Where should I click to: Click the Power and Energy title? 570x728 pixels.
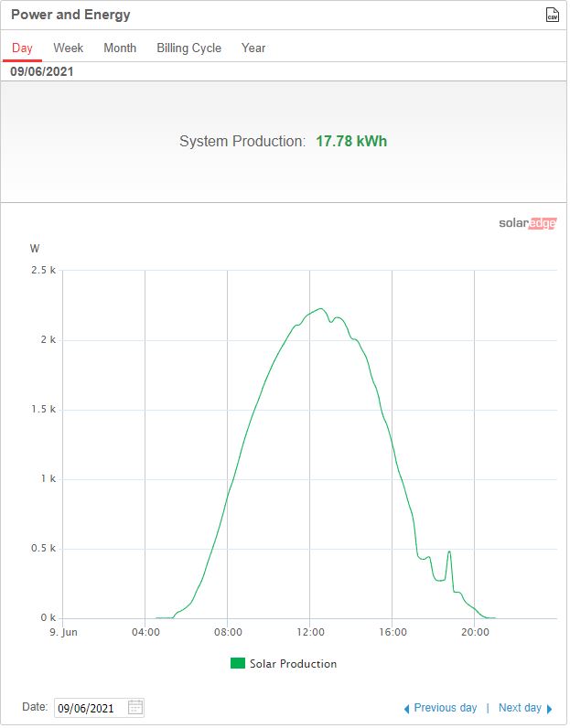[x=71, y=15]
